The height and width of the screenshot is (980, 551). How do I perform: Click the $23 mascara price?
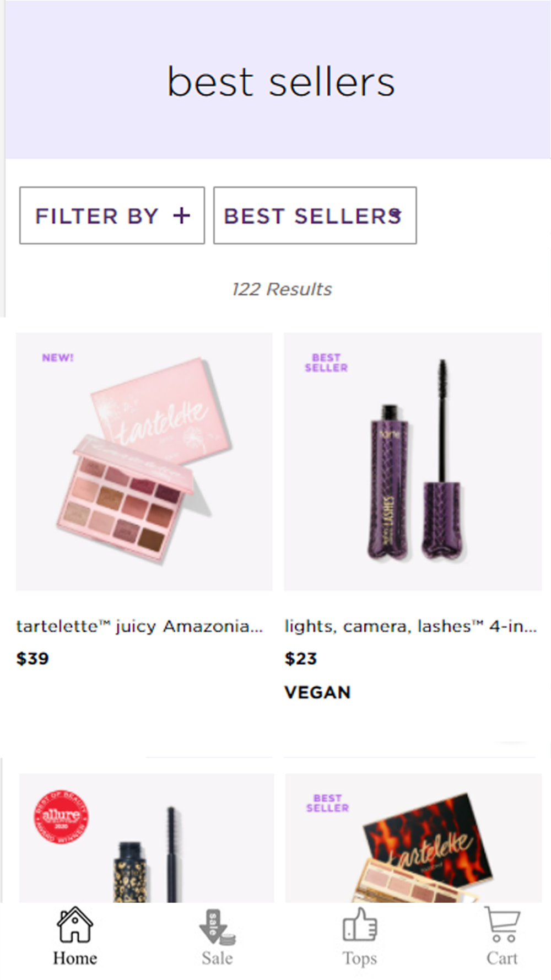tap(301, 659)
